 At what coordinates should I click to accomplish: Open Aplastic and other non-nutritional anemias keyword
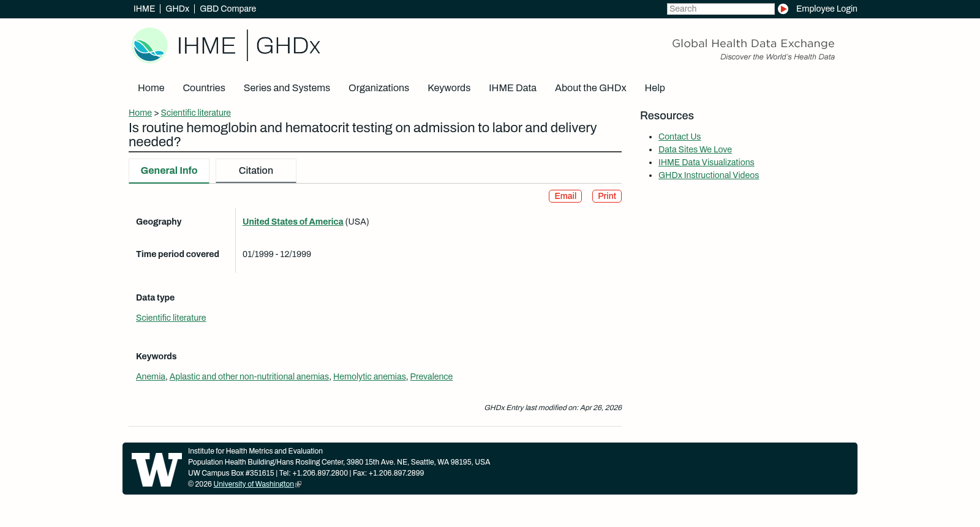[249, 376]
